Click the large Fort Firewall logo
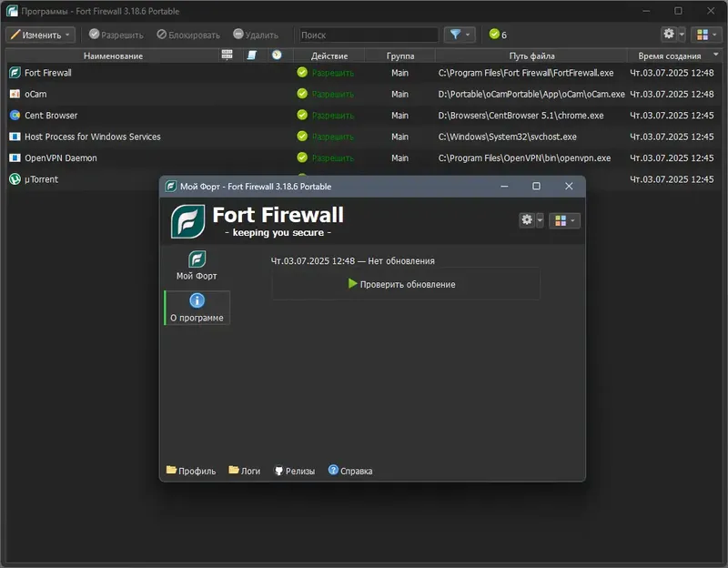The height and width of the screenshot is (568, 728). (x=187, y=221)
